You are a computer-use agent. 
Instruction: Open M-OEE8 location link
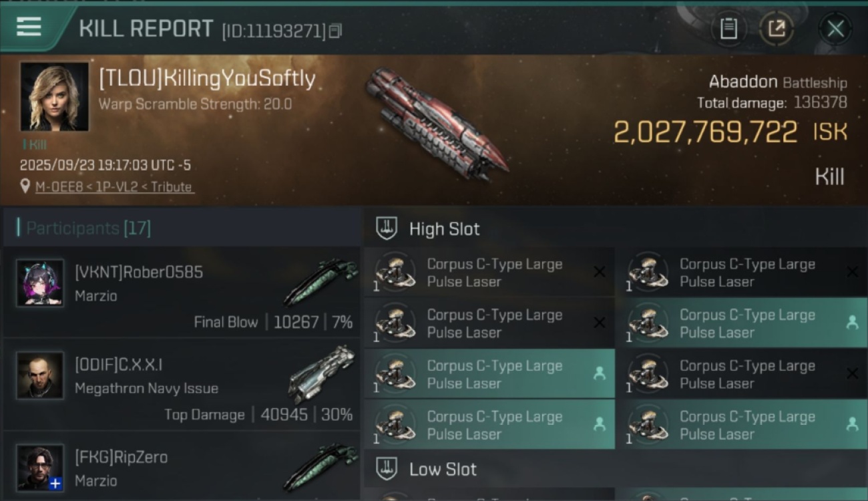click(54, 187)
